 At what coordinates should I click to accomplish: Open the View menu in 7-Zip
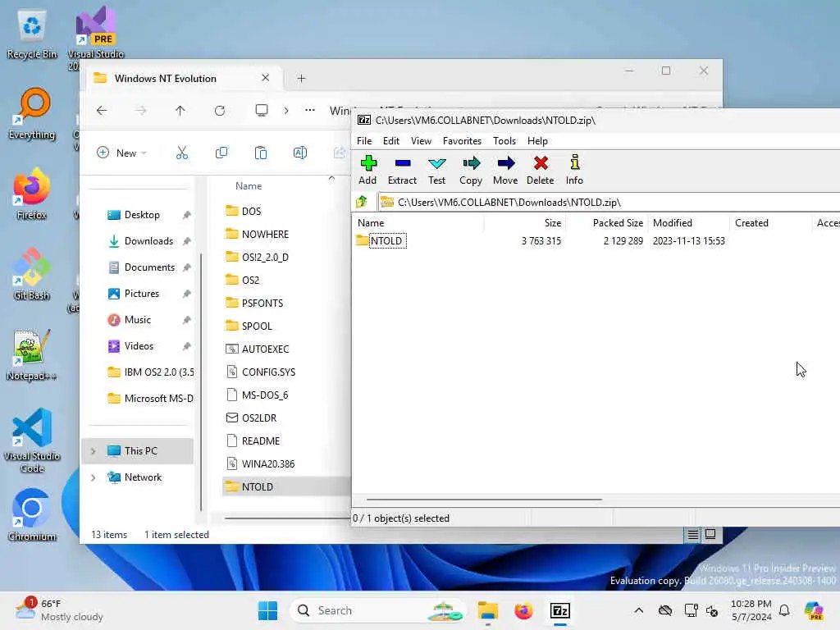pyautogui.click(x=421, y=141)
